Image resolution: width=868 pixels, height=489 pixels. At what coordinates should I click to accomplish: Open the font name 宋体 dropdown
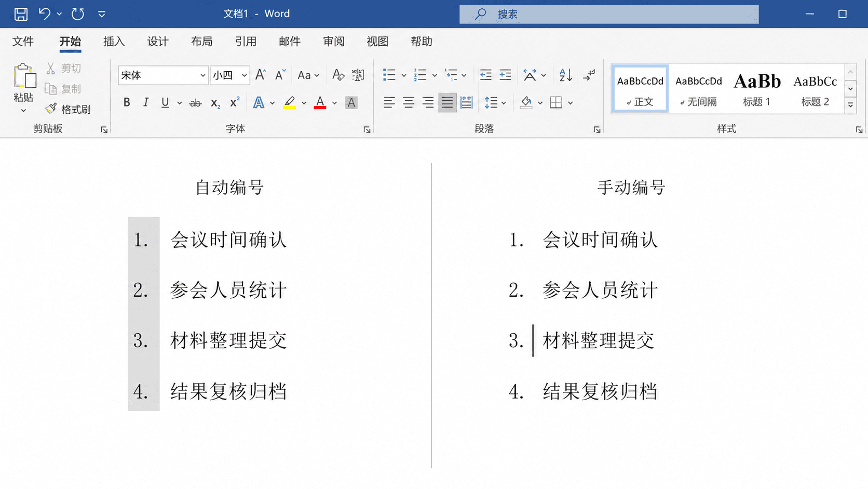point(203,75)
